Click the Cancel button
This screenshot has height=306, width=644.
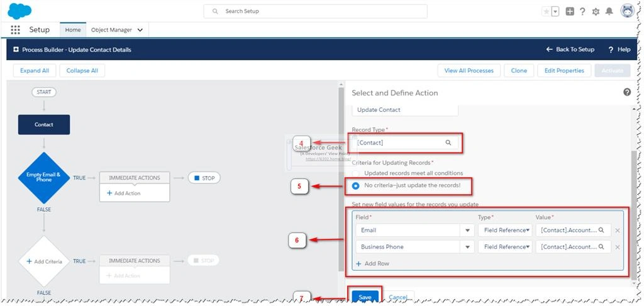pos(397,297)
